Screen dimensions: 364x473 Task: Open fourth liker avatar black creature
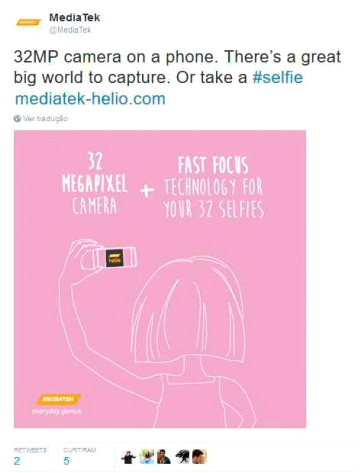pyautogui.click(x=183, y=457)
